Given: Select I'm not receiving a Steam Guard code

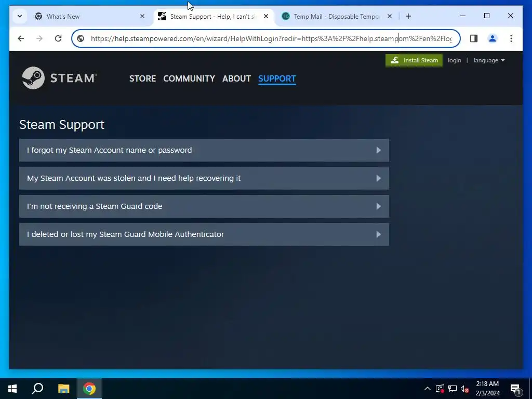Looking at the screenshot, I should (x=204, y=206).
